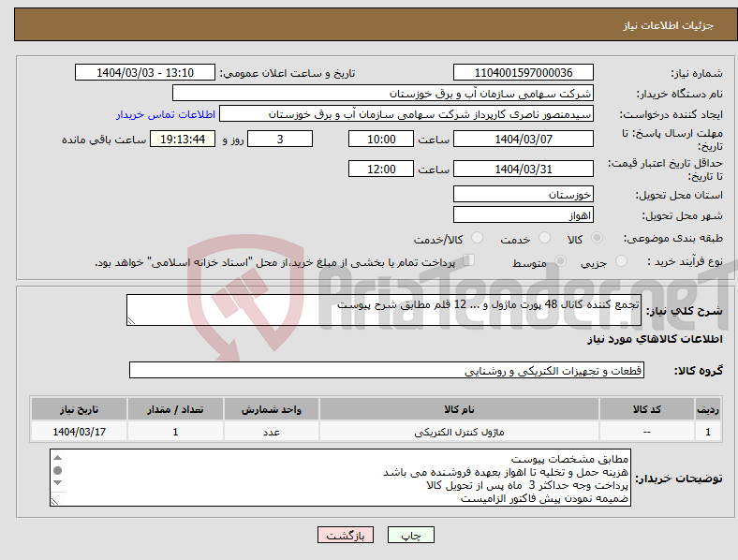Click the اطلاعات کالاهای مورد نیاز heading
The image size is (738, 560).
[x=655, y=339]
